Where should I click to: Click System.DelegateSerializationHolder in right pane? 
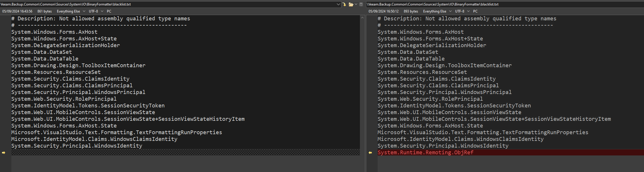point(432,46)
